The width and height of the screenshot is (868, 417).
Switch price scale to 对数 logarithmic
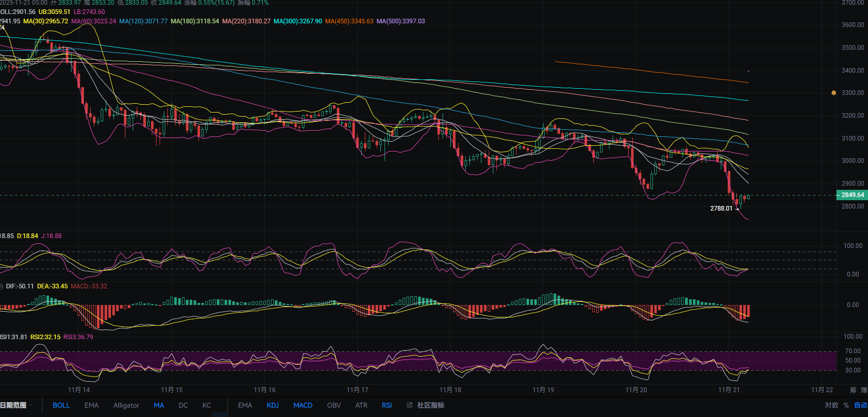pyautogui.click(x=831, y=405)
